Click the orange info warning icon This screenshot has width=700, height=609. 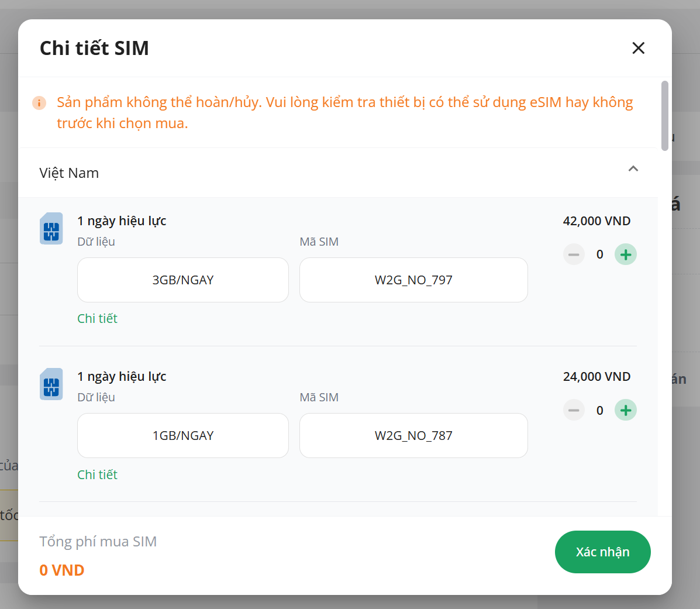(39, 103)
